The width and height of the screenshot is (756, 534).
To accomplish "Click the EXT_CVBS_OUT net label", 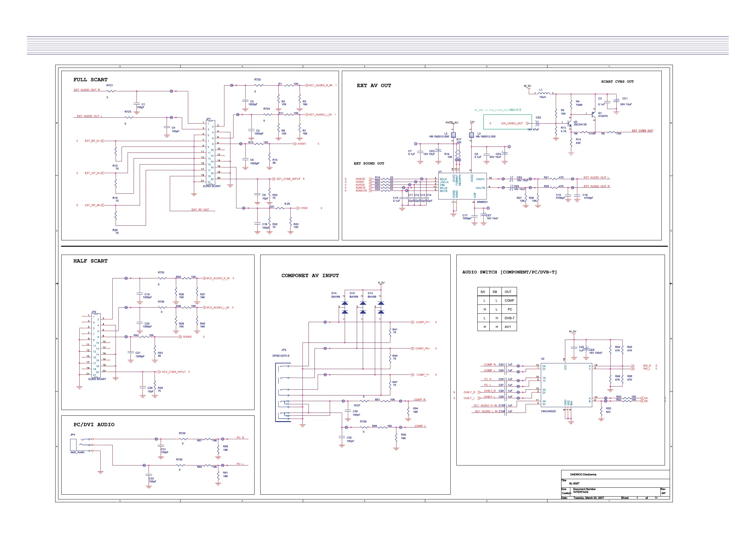I will (x=642, y=131).
